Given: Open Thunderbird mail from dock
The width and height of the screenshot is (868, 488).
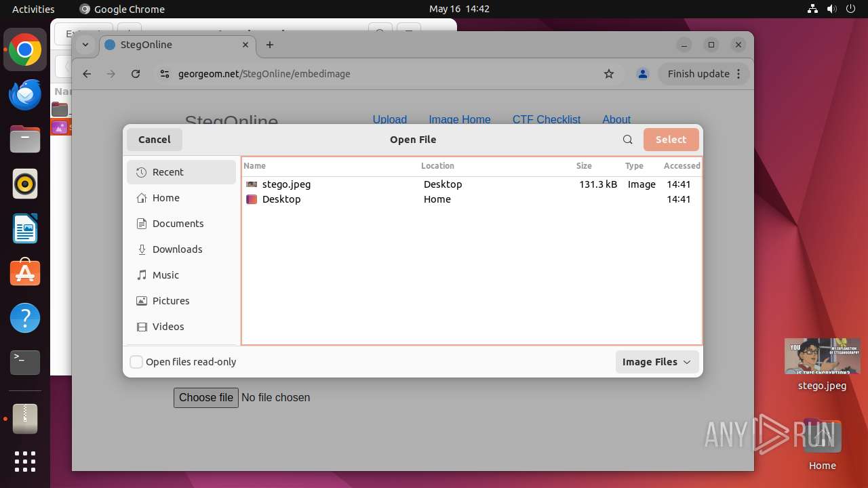Looking at the screenshot, I should [25, 95].
